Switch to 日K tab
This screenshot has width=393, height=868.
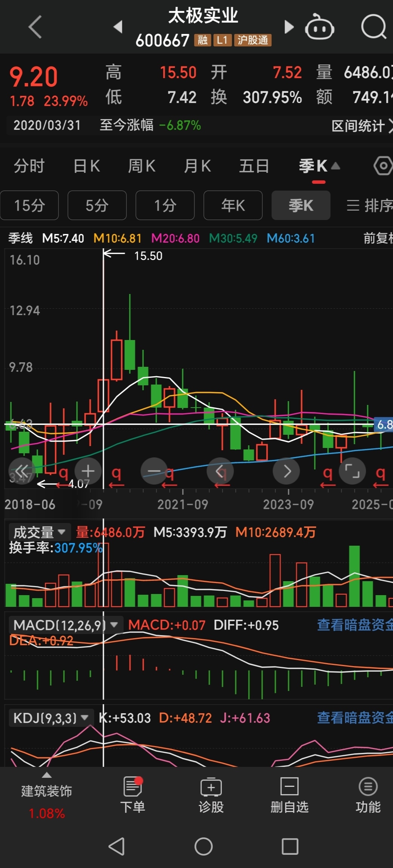(87, 166)
